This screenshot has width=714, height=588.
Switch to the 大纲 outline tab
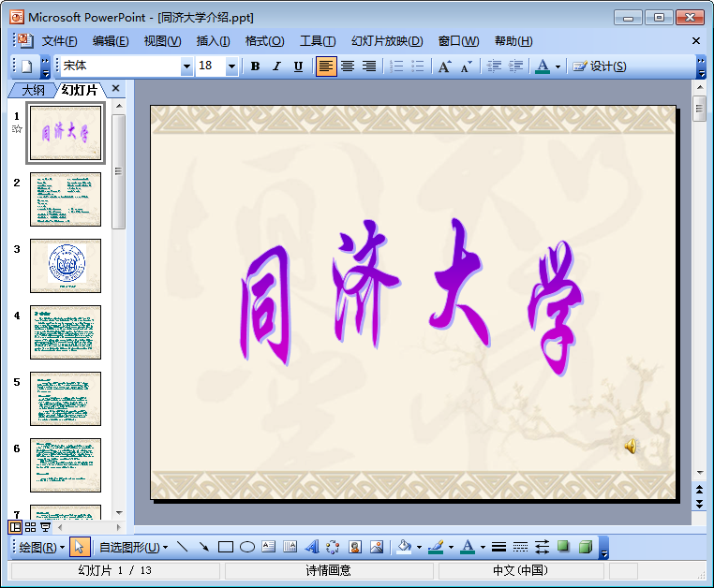pos(33,90)
